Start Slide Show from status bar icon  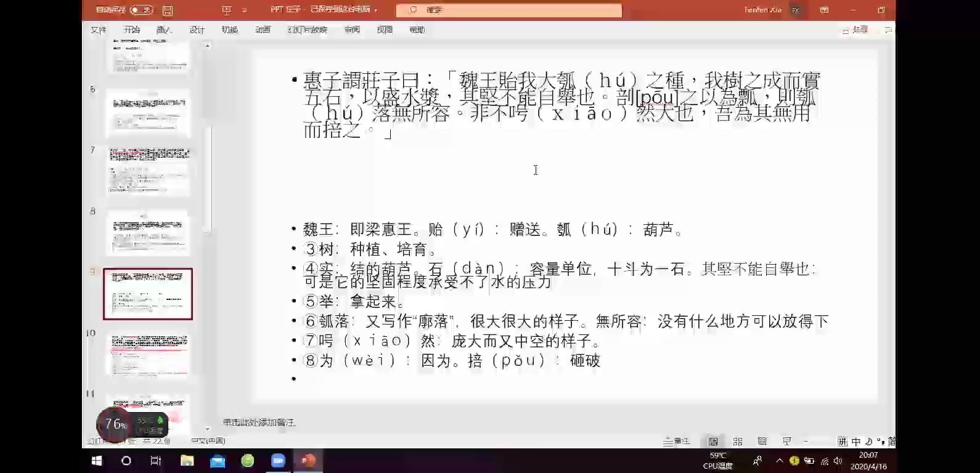(x=787, y=442)
